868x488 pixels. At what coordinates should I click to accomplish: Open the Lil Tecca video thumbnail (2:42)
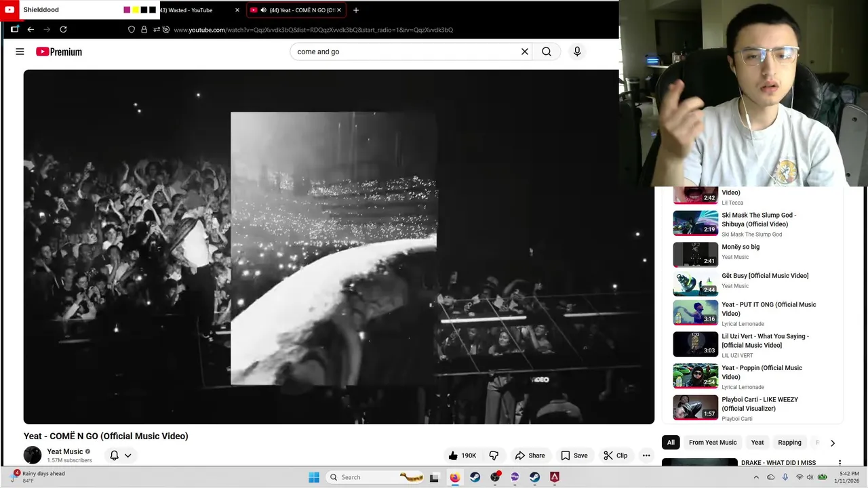click(x=695, y=195)
